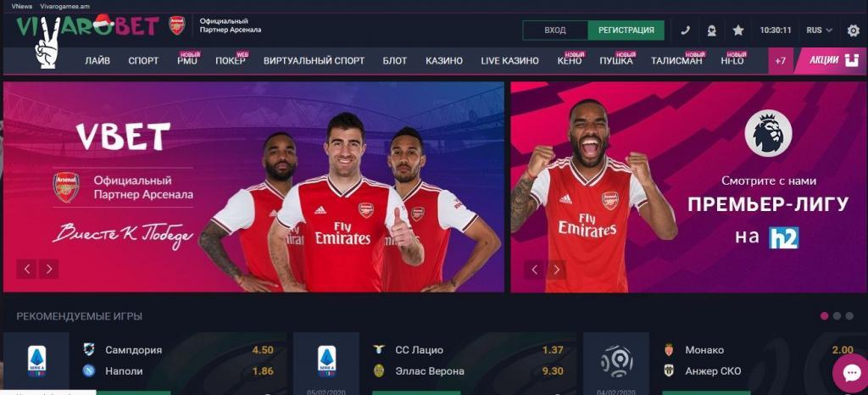
Task: Open the live chat bubble icon
Action: pos(851,374)
